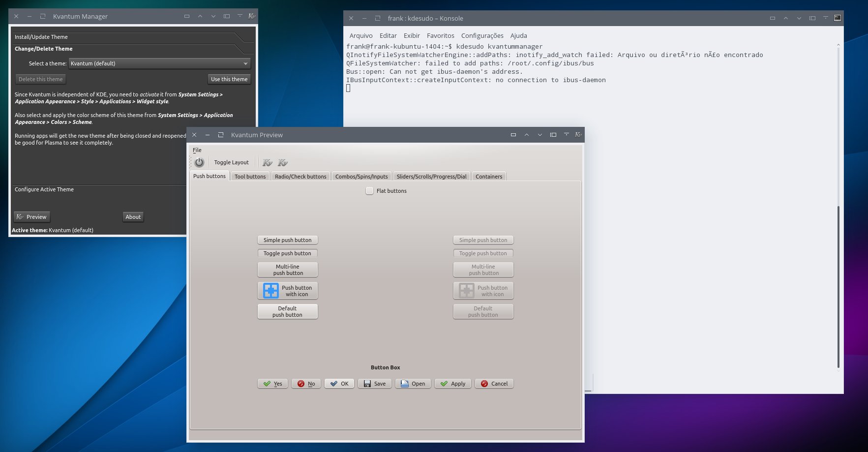This screenshot has width=868, height=452.
Task: Click the last Kv icon on Preview toolbar
Action: (283, 162)
